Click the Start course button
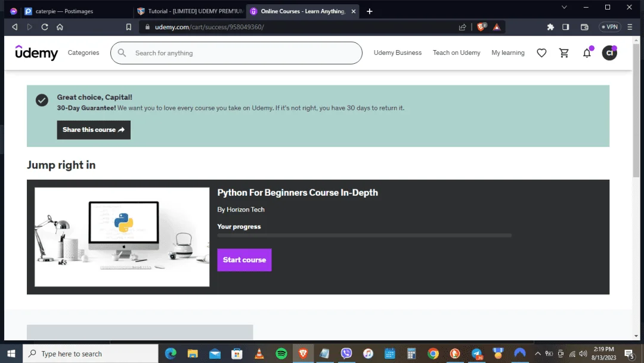This screenshot has width=644, height=363. pyautogui.click(x=244, y=260)
